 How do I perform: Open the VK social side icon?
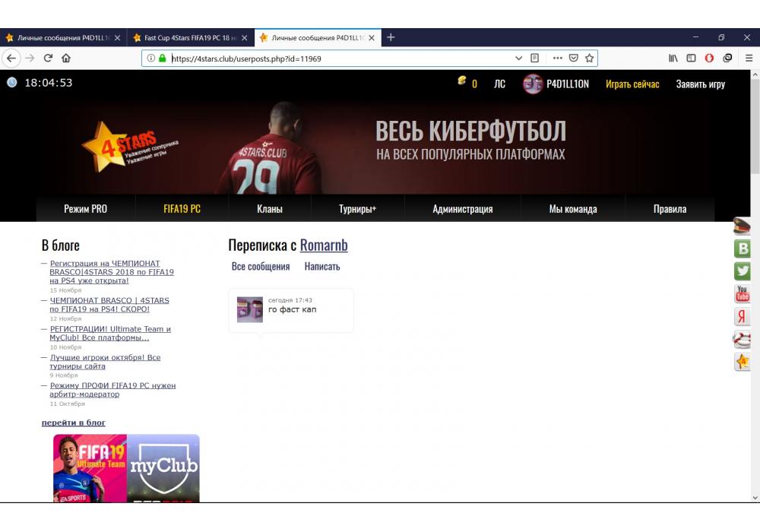coord(742,249)
